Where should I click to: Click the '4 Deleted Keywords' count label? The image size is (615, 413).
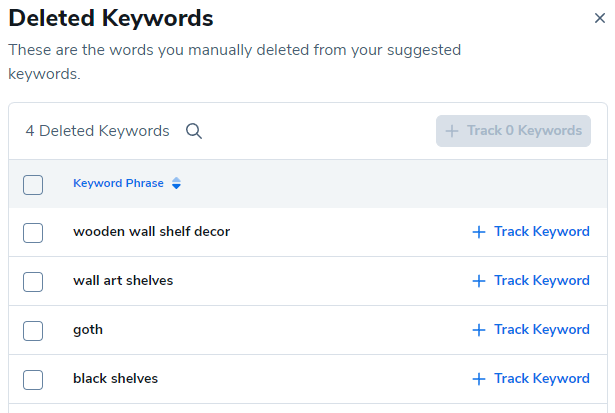tap(97, 131)
